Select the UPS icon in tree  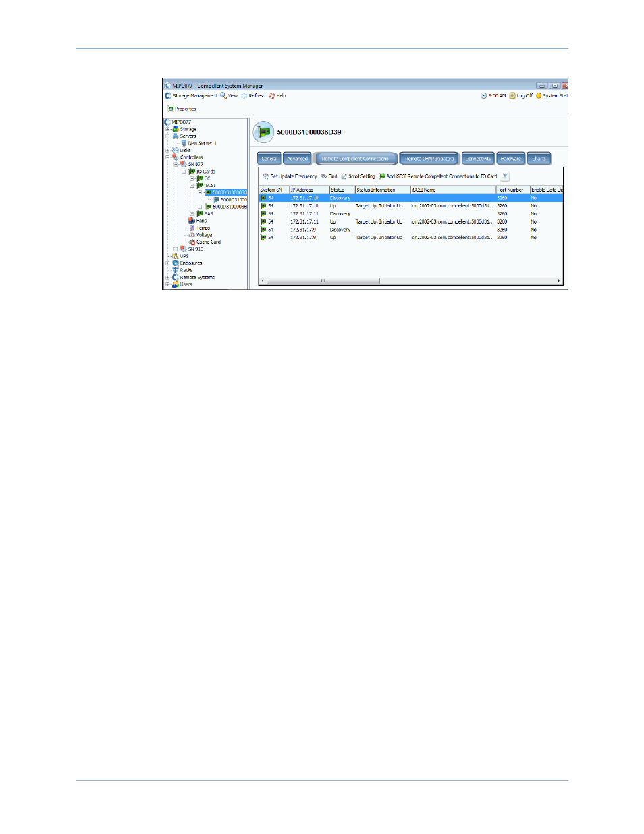[x=176, y=256]
